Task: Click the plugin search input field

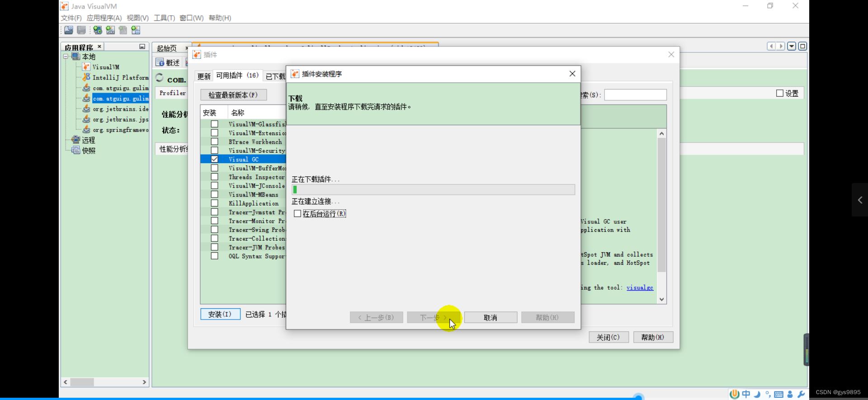Action: (635, 94)
